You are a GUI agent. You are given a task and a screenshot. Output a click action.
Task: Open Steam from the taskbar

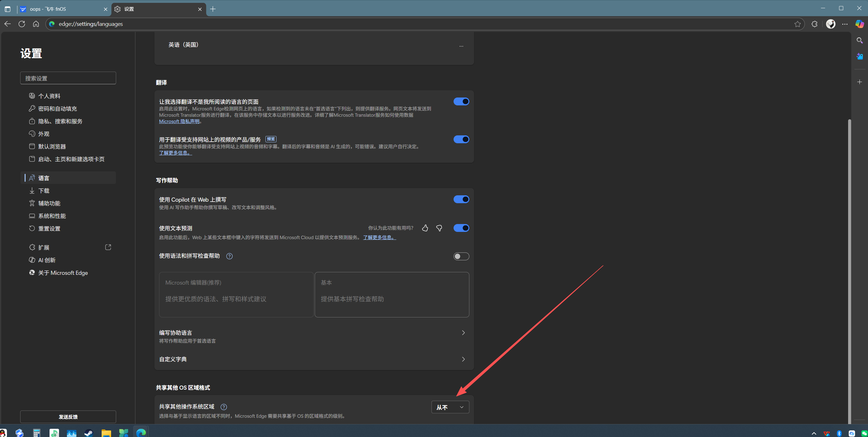coord(89,433)
